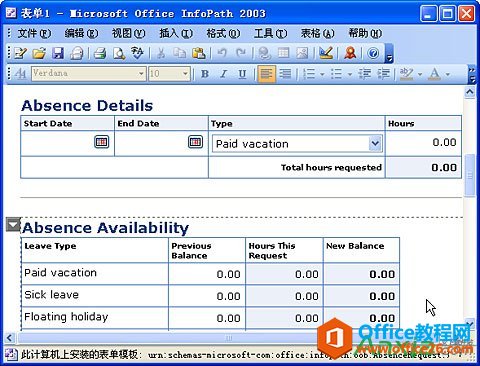Expand the Formatting toolbar options chevron
The width and height of the screenshot is (480, 366).
(472, 74)
